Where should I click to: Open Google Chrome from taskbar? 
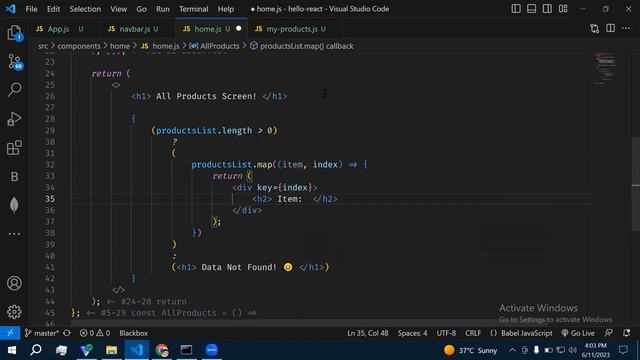(x=162, y=350)
